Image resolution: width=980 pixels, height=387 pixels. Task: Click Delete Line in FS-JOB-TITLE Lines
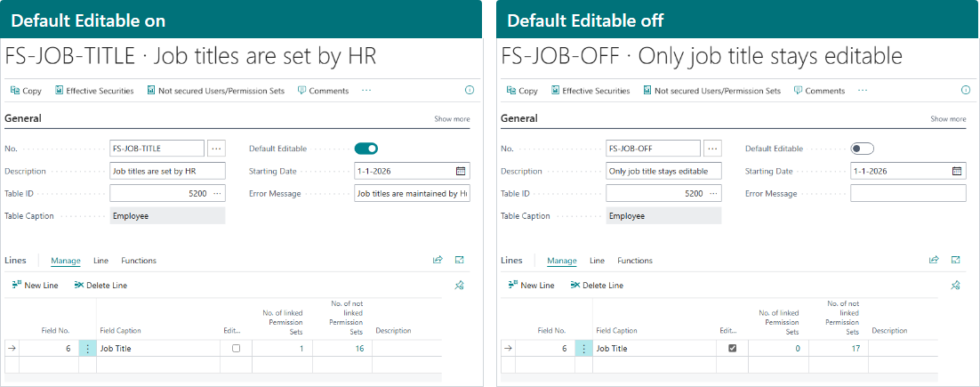[x=100, y=285]
